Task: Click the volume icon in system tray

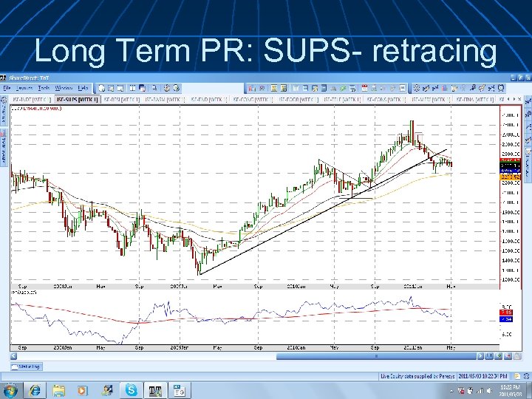Action: point(489,391)
